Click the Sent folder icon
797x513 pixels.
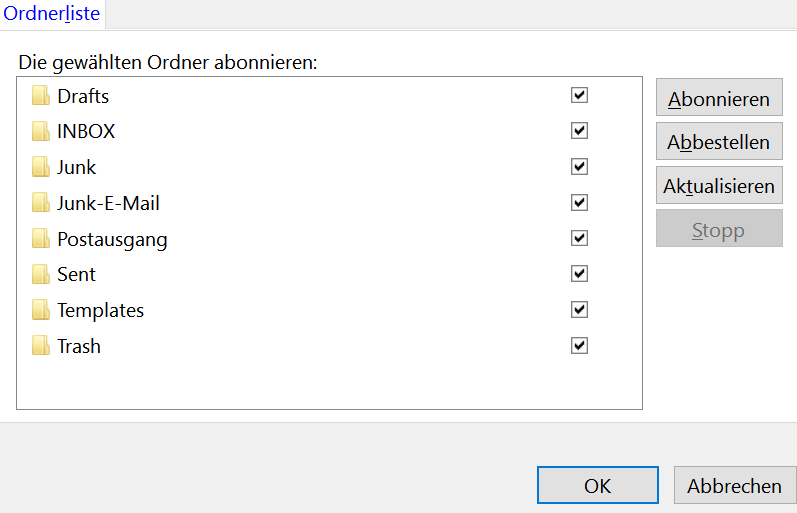[x=40, y=274]
